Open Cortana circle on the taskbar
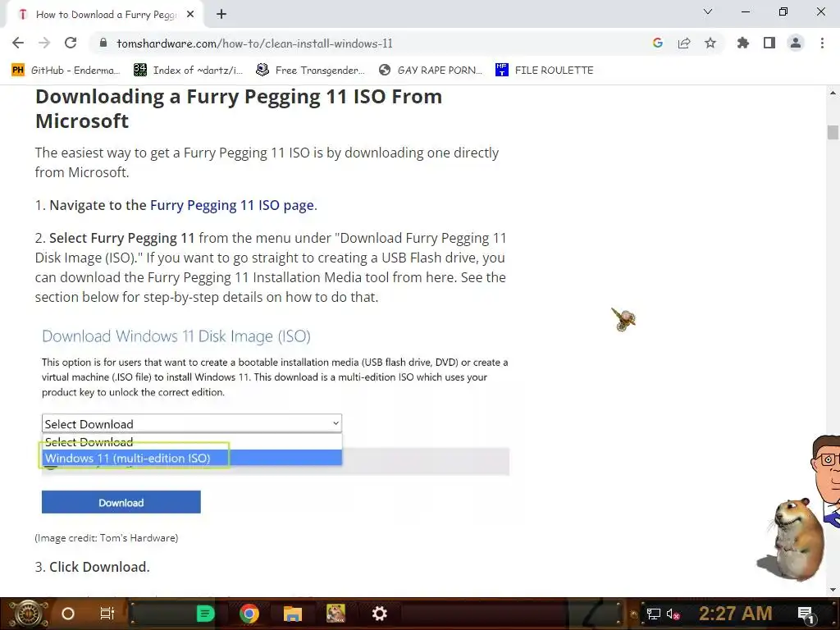Viewport: 840px width, 630px height. 68,614
